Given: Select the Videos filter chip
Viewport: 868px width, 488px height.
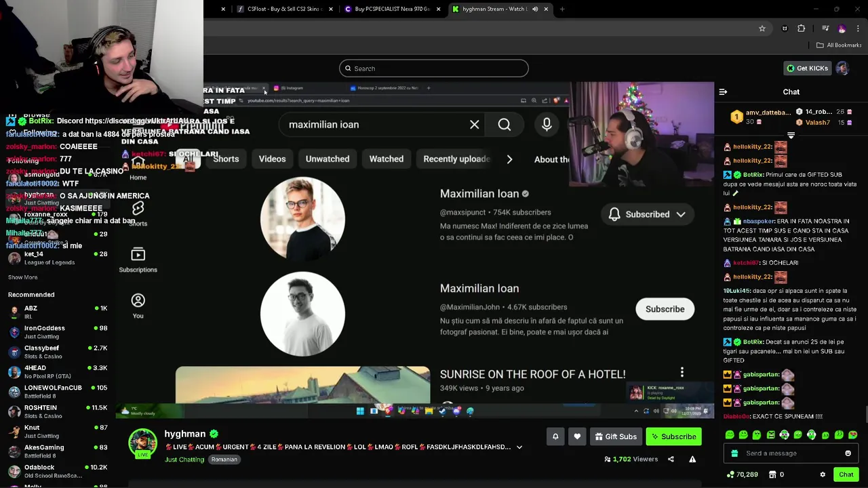Looking at the screenshot, I should pyautogui.click(x=272, y=159).
